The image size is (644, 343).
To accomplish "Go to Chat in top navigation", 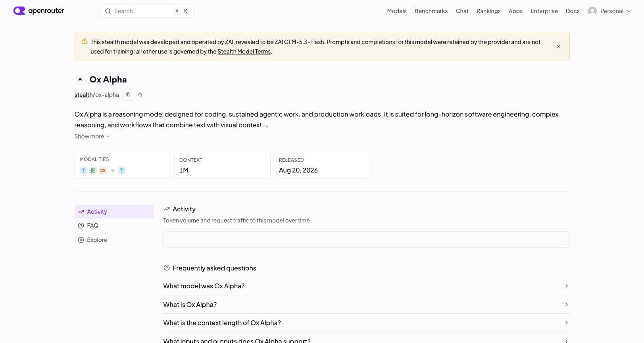I will [462, 11].
